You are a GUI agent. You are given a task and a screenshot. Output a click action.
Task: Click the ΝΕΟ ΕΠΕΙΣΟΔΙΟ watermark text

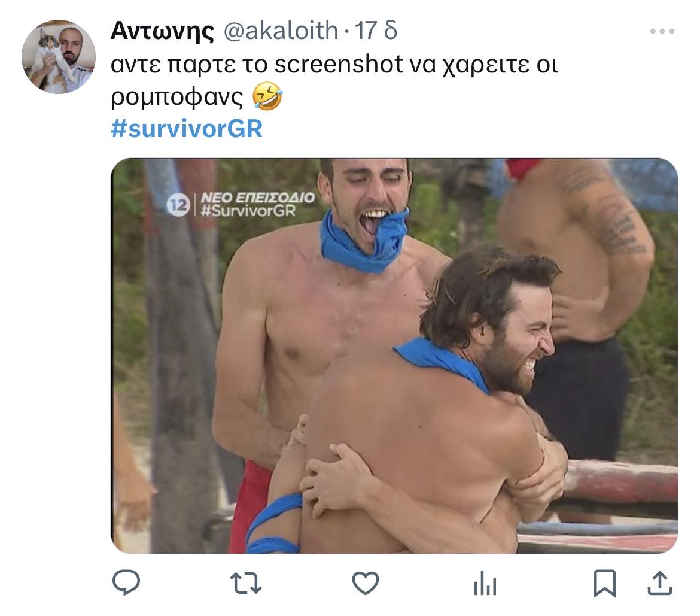point(258,198)
